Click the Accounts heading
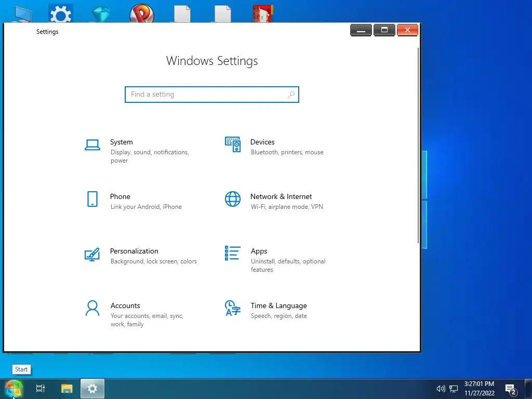 [x=125, y=305]
